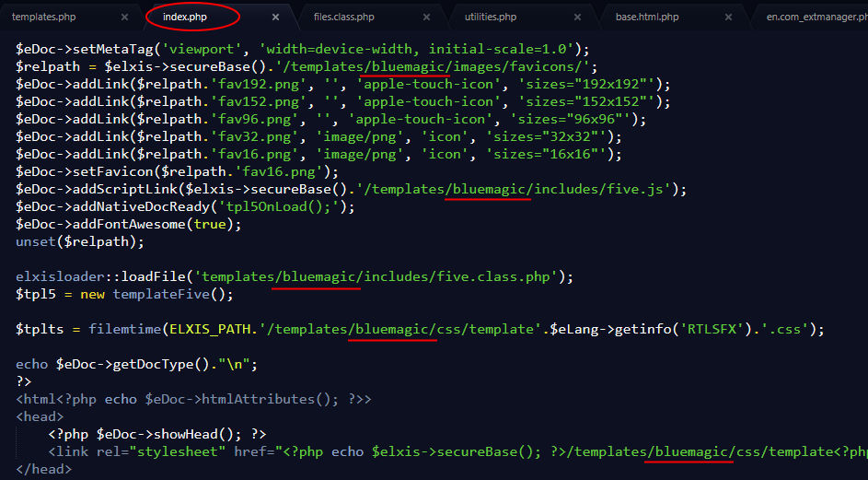The width and height of the screenshot is (868, 480).
Task: Switch to the templates.php tab
Action: [44, 17]
